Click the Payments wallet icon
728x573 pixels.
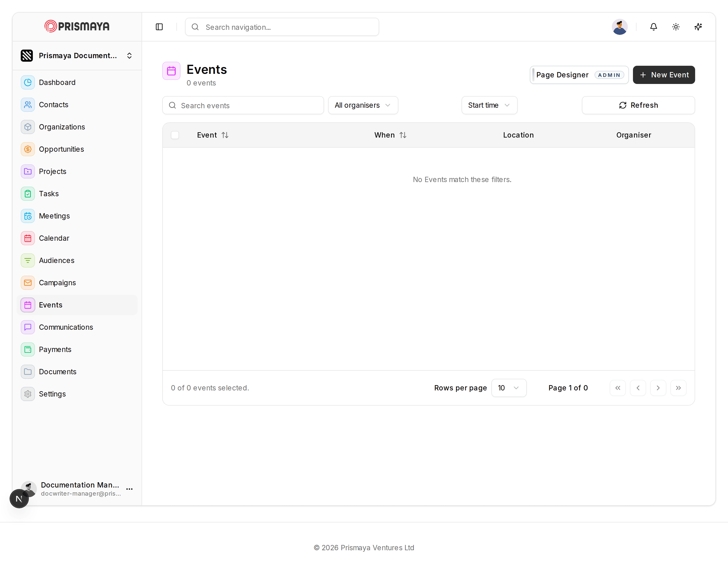pyautogui.click(x=28, y=349)
